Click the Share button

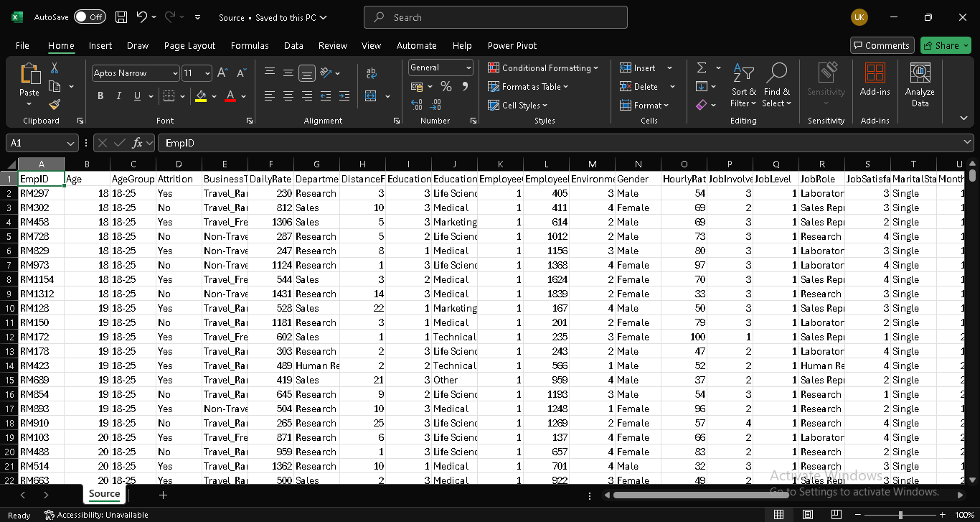945,45
